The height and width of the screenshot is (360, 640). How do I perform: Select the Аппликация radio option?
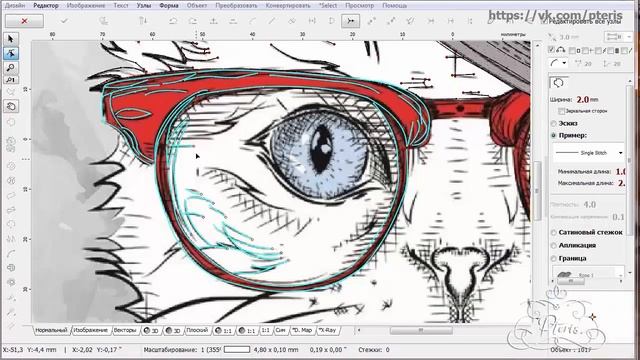click(554, 245)
